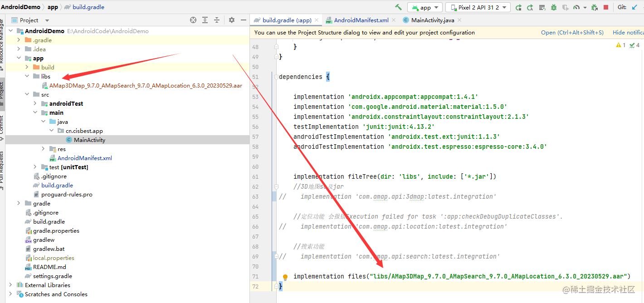Click the Git Update Project arrow
Image resolution: width=644 pixels, height=303 pixels.
click(x=634, y=7)
